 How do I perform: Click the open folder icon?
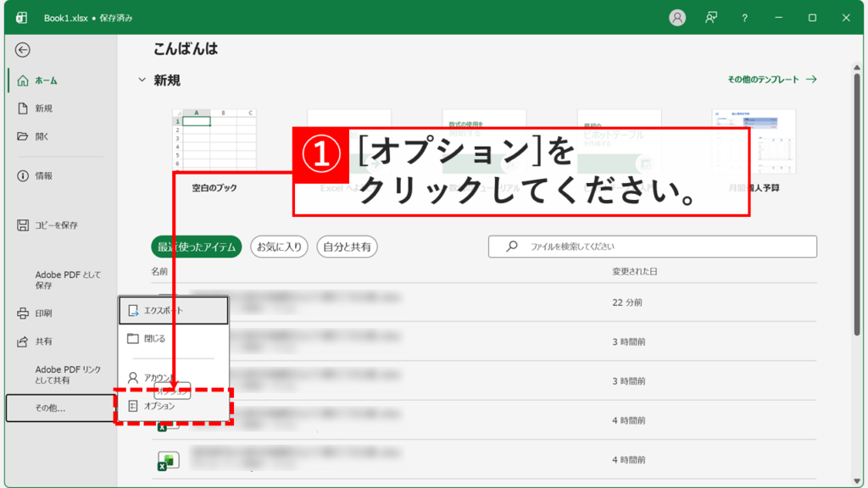[23, 136]
